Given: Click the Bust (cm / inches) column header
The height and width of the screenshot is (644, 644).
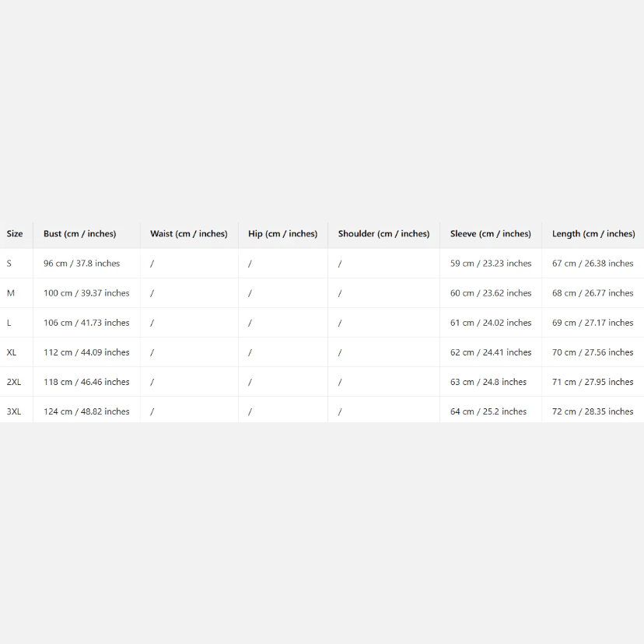Looking at the screenshot, I should click(x=79, y=233).
